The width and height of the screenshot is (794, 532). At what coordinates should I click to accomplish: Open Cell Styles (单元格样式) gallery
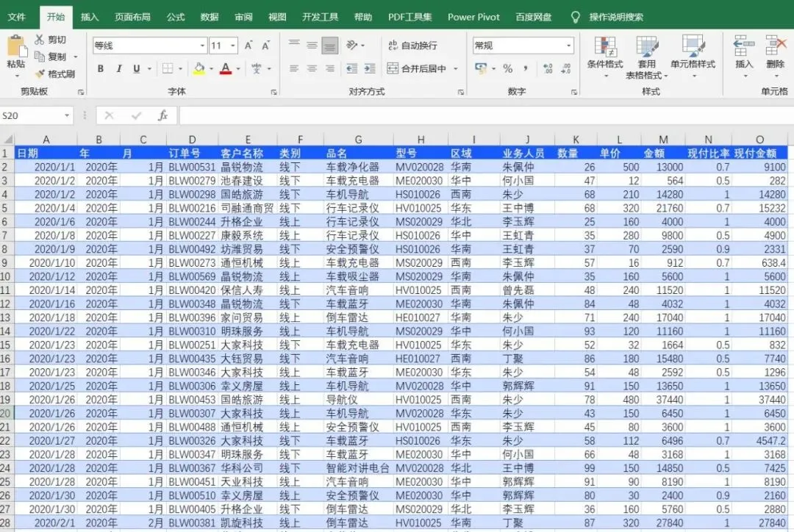pos(693,57)
